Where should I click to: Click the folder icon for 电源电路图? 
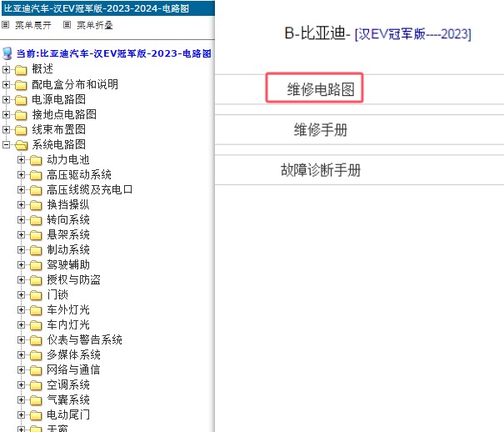tap(21, 100)
